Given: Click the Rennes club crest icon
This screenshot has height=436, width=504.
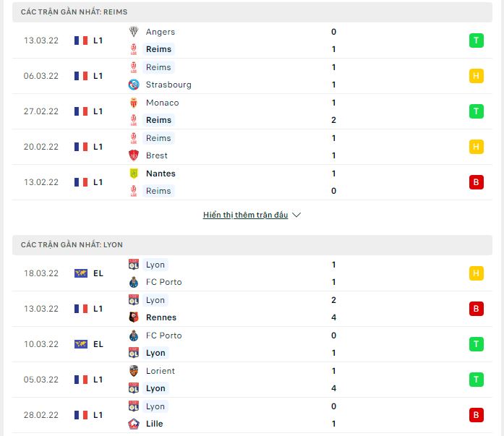Looking at the screenshot, I should coord(134,317).
